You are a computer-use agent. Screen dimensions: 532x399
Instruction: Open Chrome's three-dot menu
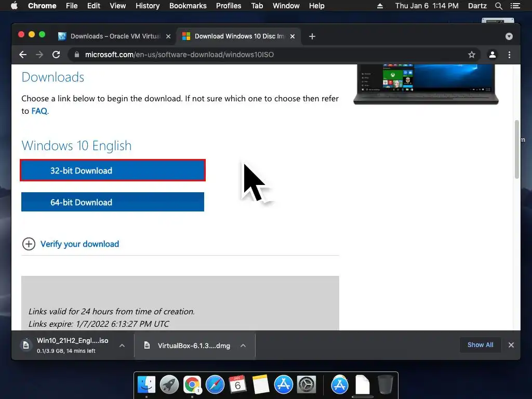tap(509, 55)
